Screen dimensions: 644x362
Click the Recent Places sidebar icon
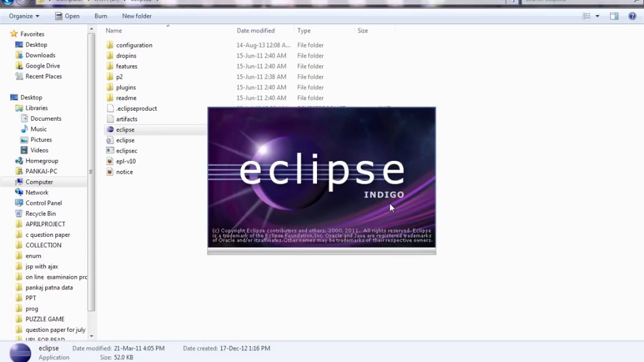pos(19,76)
